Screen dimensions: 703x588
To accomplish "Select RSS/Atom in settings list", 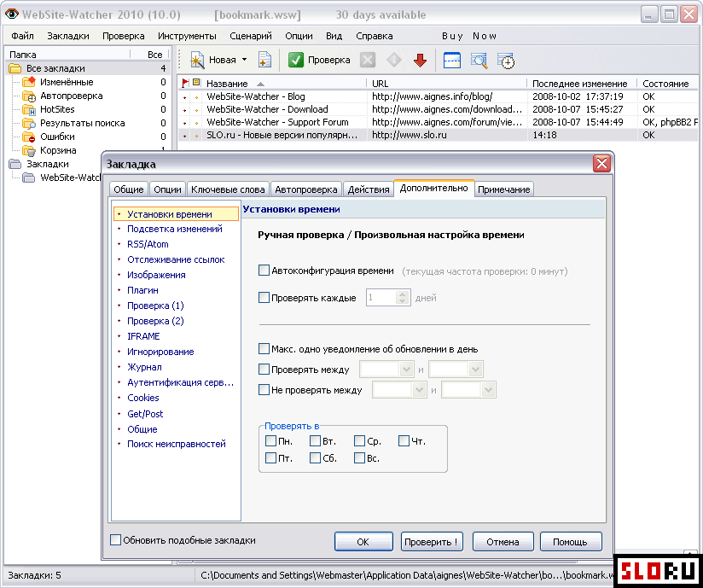I will coord(148,244).
